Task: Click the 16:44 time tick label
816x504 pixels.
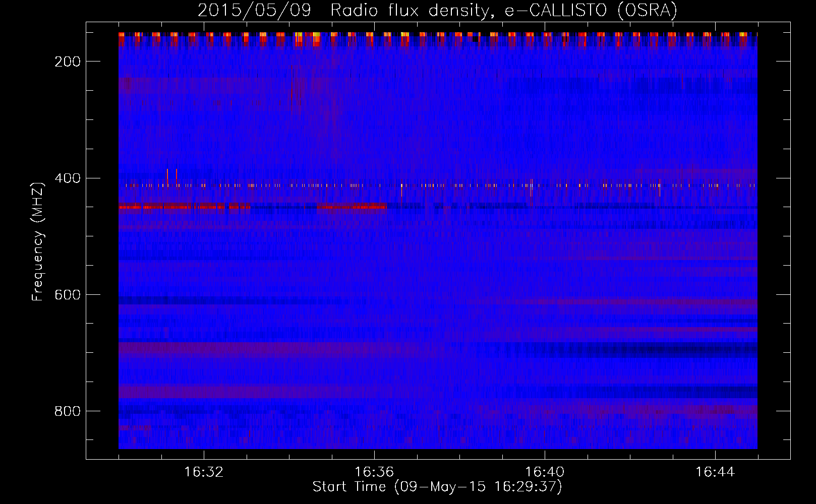Action: point(715,472)
